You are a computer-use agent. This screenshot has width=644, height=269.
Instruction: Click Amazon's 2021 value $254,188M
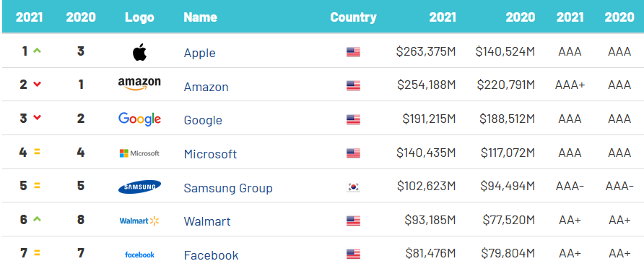pyautogui.click(x=426, y=85)
